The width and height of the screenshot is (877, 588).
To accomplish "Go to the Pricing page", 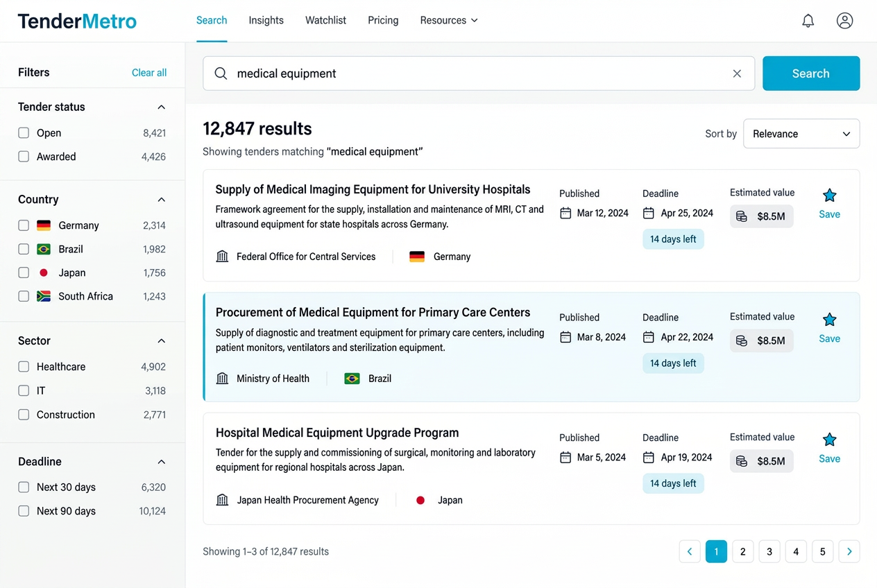I will [x=383, y=21].
